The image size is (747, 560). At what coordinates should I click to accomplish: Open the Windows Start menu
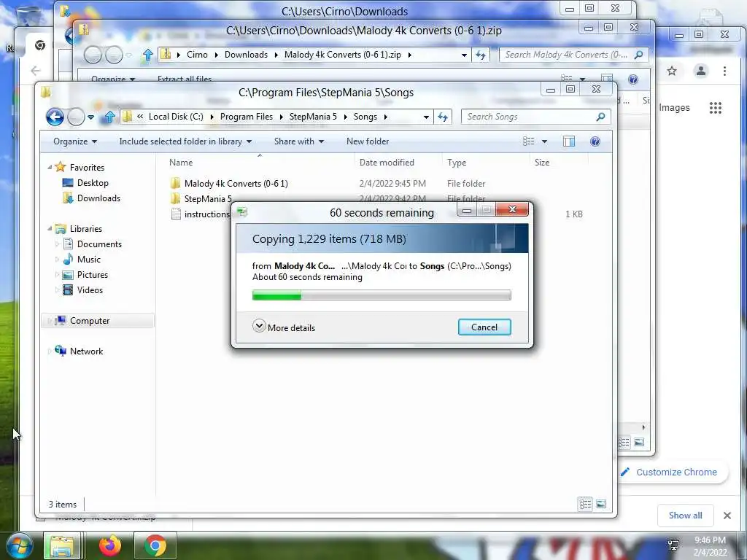click(x=18, y=545)
